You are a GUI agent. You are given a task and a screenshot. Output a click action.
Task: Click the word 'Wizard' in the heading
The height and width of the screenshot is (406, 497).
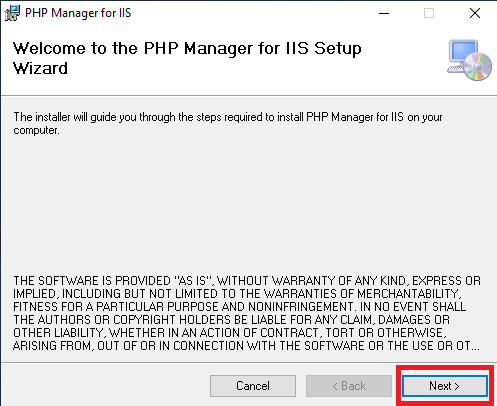(40, 68)
